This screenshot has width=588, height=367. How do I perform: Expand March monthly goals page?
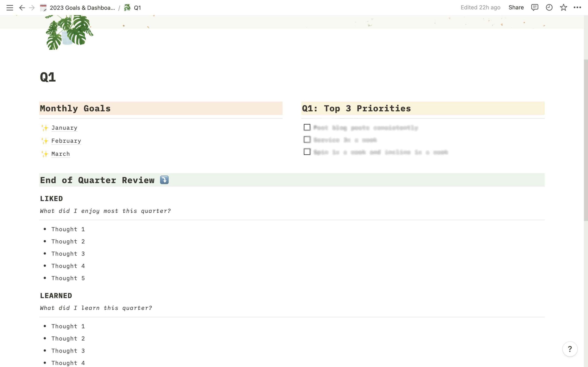coord(61,153)
